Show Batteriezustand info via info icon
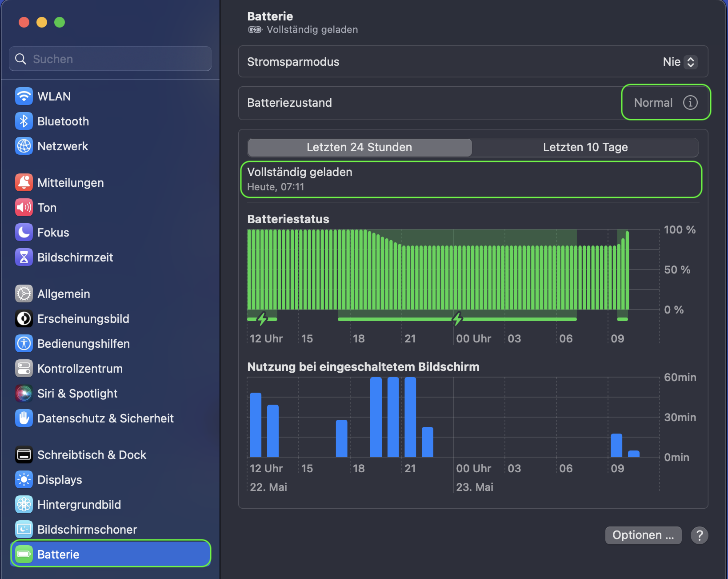 click(x=690, y=103)
